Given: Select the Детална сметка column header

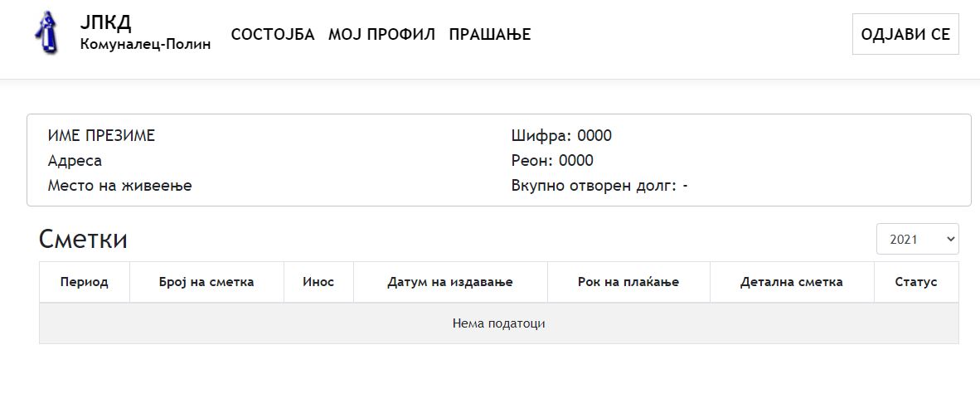Looking at the screenshot, I should pyautogui.click(x=792, y=282).
